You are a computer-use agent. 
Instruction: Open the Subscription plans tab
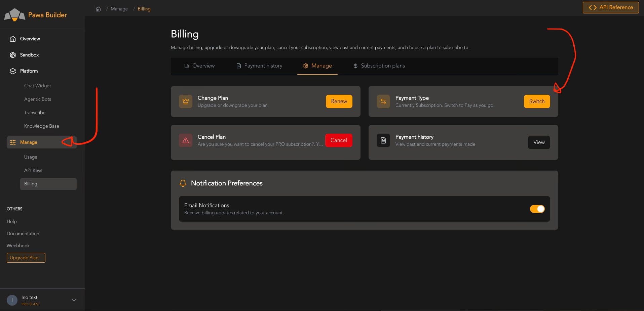pyautogui.click(x=379, y=66)
